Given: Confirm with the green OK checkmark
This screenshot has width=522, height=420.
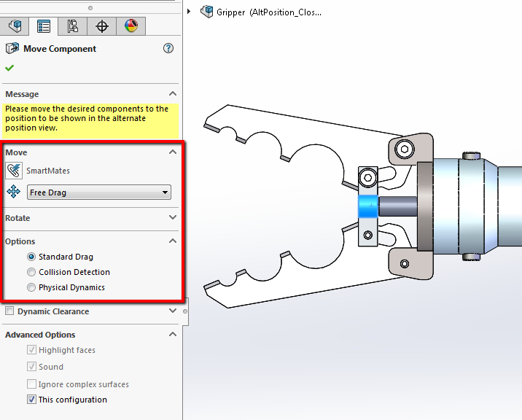Looking at the screenshot, I should point(9,68).
